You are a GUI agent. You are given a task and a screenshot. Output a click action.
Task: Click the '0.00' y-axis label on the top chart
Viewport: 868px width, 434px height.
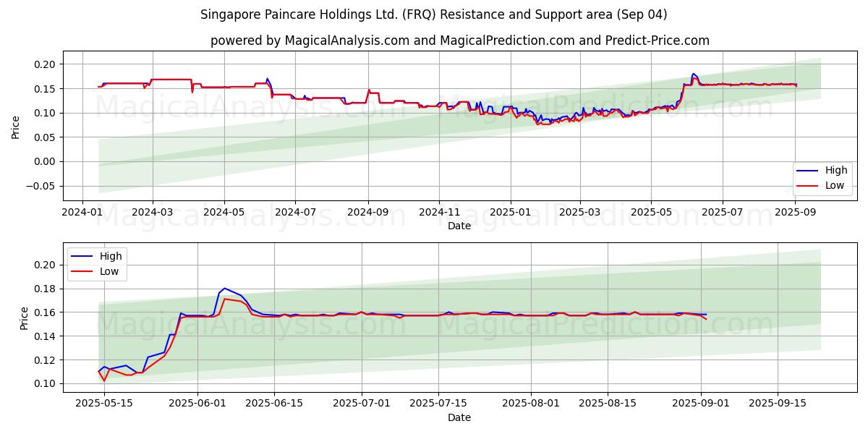(x=46, y=161)
